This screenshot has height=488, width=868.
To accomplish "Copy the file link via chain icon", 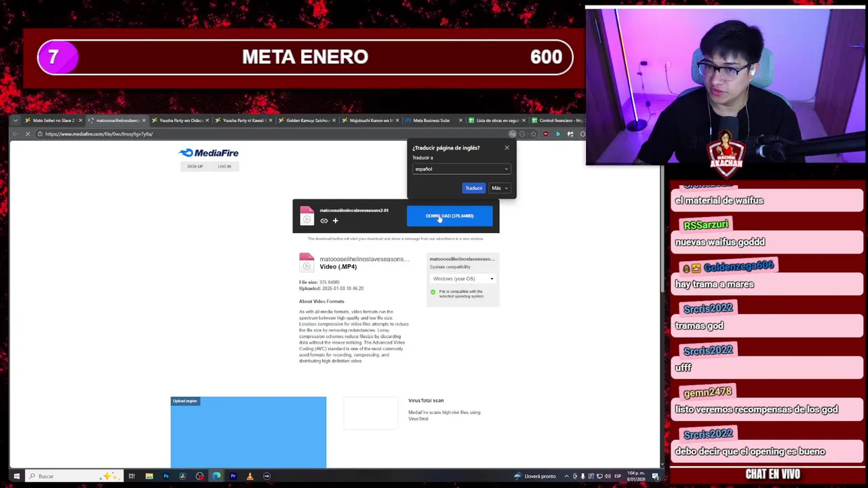I will 324,220.
